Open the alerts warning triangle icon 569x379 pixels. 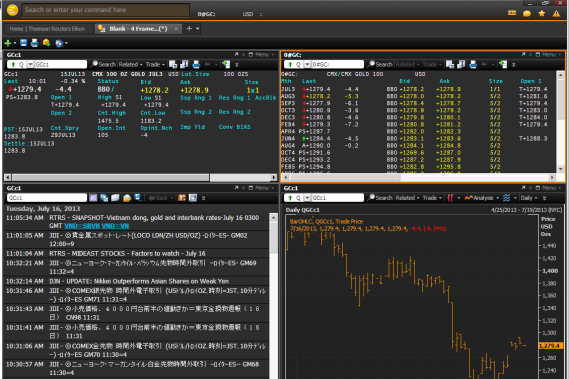(556, 13)
